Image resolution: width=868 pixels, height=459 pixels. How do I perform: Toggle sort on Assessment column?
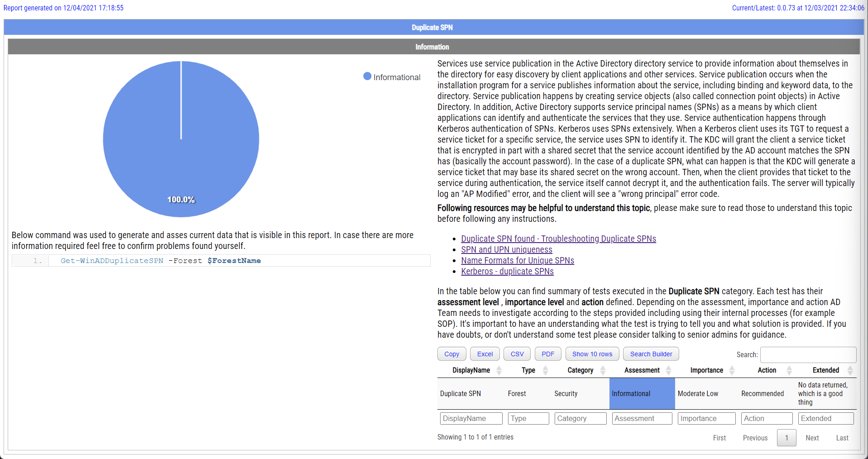click(668, 370)
